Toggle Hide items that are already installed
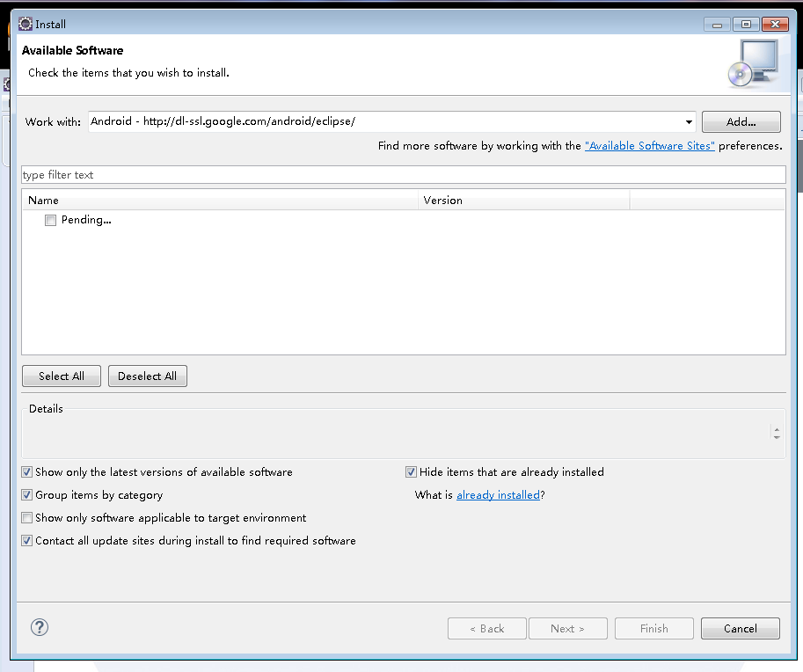 point(411,471)
